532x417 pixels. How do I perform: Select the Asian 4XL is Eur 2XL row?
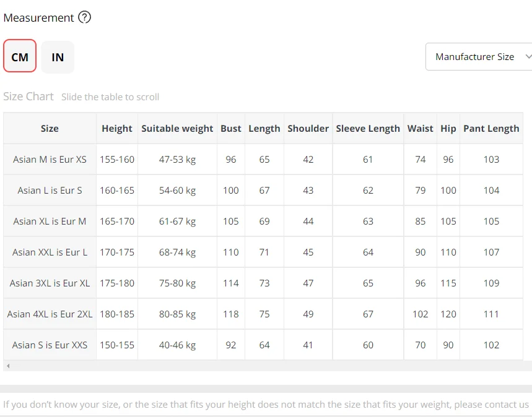50,314
